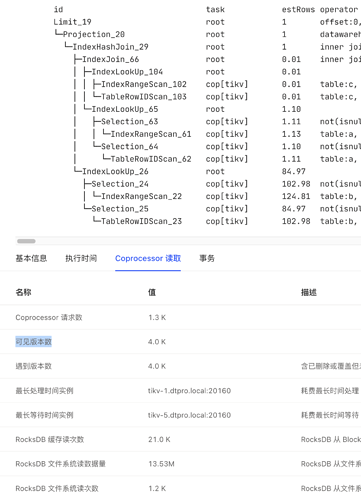Click the Selection_24 plan node
The height and width of the screenshot is (500, 361).
click(x=120, y=184)
